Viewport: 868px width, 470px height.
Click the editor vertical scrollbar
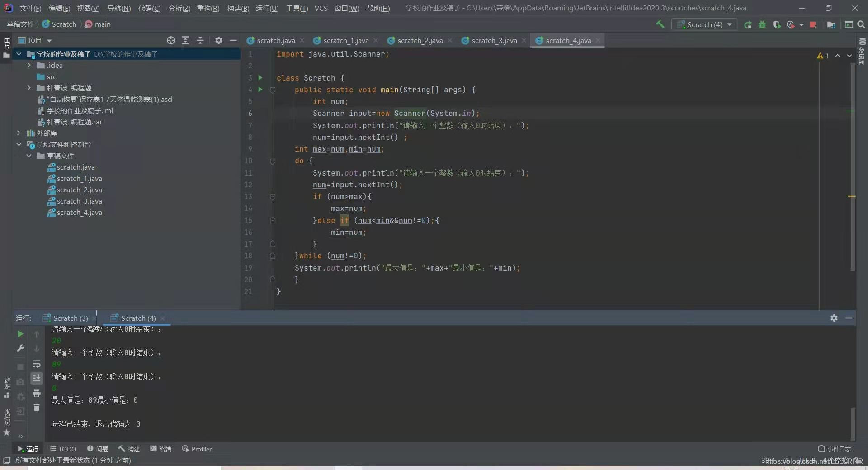853,167
